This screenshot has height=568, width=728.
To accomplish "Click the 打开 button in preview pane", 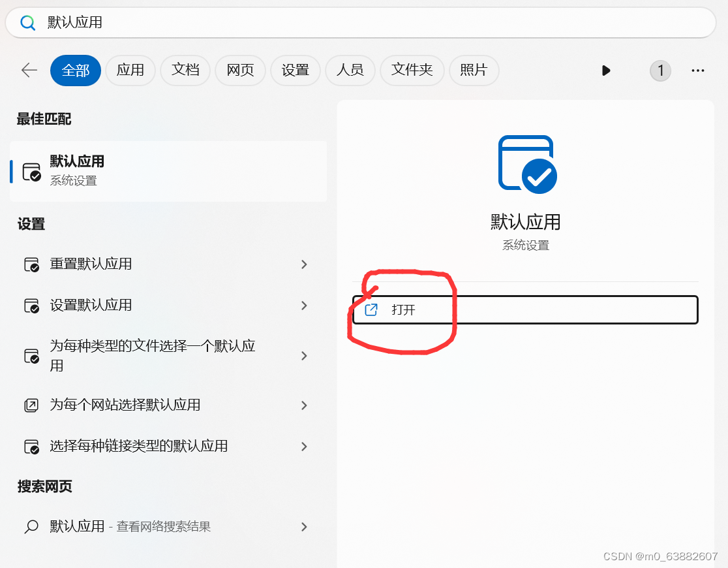I will (525, 309).
